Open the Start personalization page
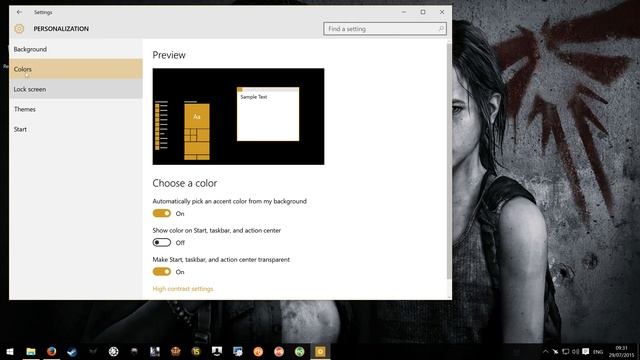640x360 pixels. (x=76, y=129)
